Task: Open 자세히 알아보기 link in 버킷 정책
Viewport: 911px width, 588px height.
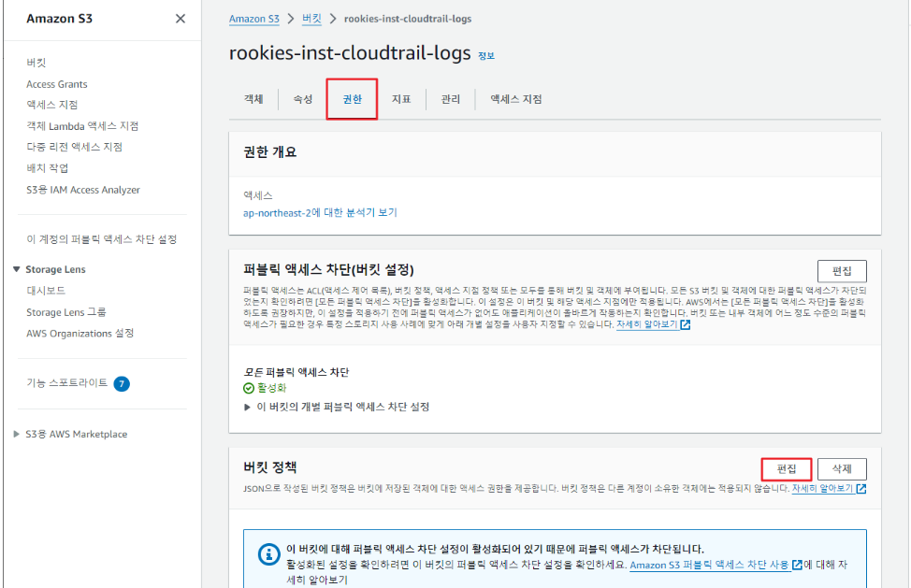Action: pos(823,489)
